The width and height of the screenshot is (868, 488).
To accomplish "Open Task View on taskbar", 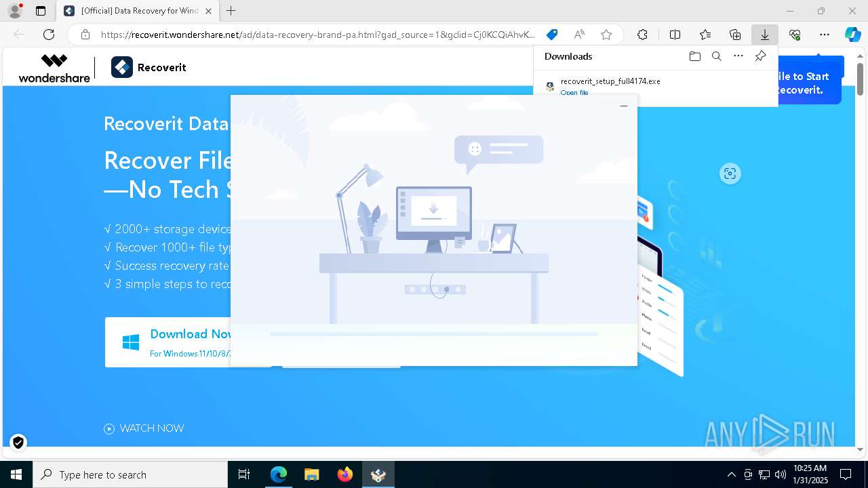I will click(244, 474).
